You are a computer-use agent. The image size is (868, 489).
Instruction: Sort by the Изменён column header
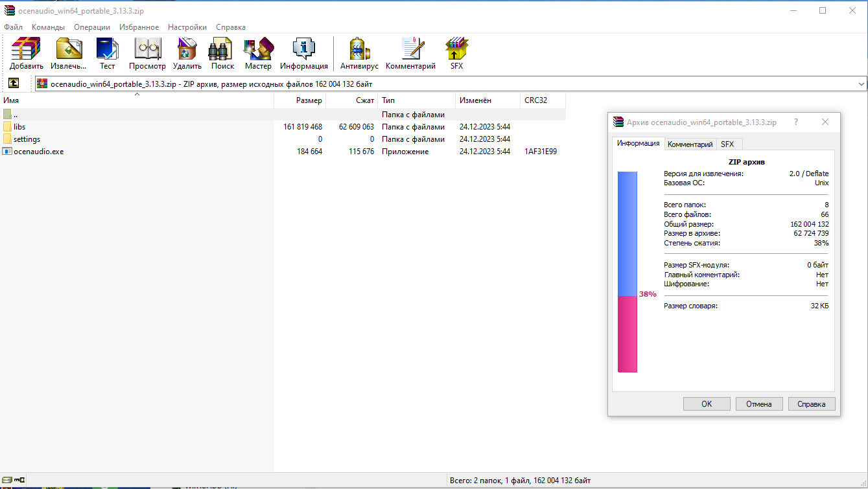[x=487, y=100]
